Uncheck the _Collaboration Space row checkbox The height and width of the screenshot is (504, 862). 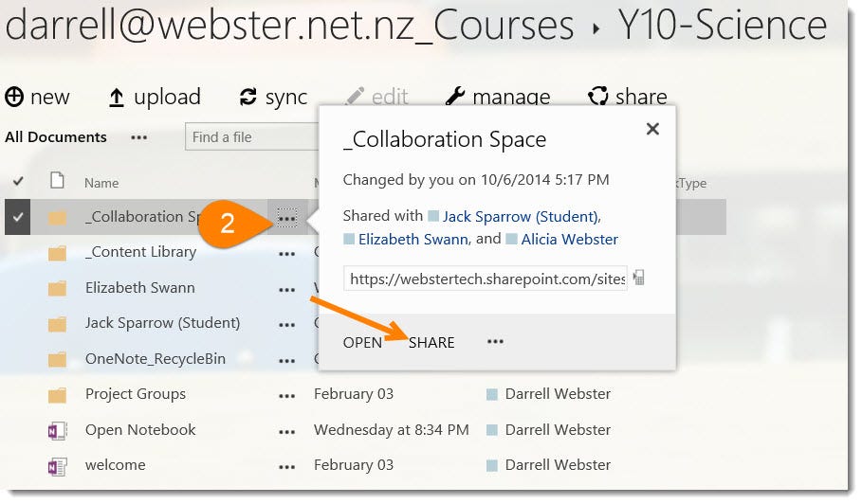point(18,217)
